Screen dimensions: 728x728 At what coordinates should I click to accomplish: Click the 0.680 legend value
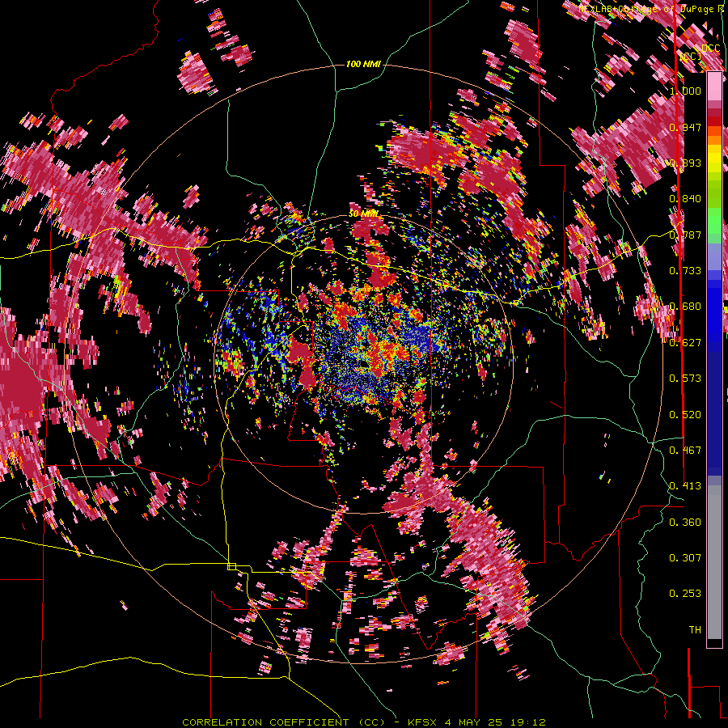pyautogui.click(x=685, y=307)
